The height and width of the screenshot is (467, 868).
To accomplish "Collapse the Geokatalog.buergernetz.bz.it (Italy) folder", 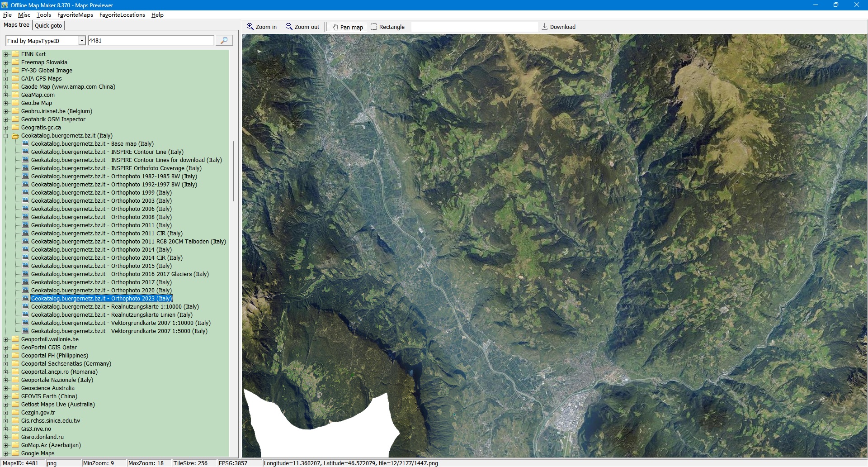I will (x=6, y=136).
